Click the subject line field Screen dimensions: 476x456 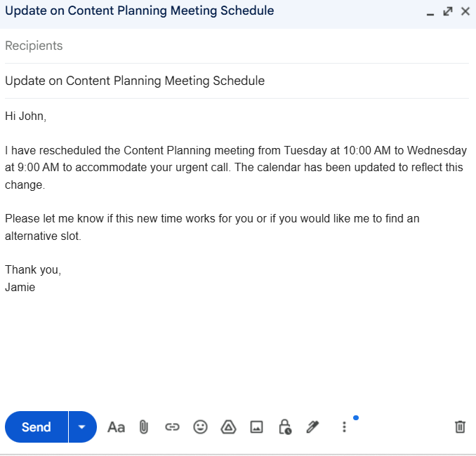click(x=211, y=81)
